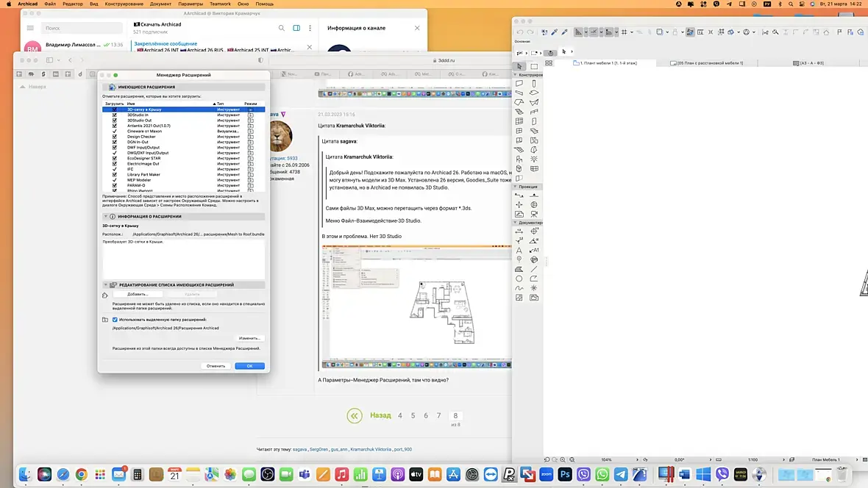Screen dimensions: 868x488
Task: Go to forum page 4
Action: tap(399, 415)
